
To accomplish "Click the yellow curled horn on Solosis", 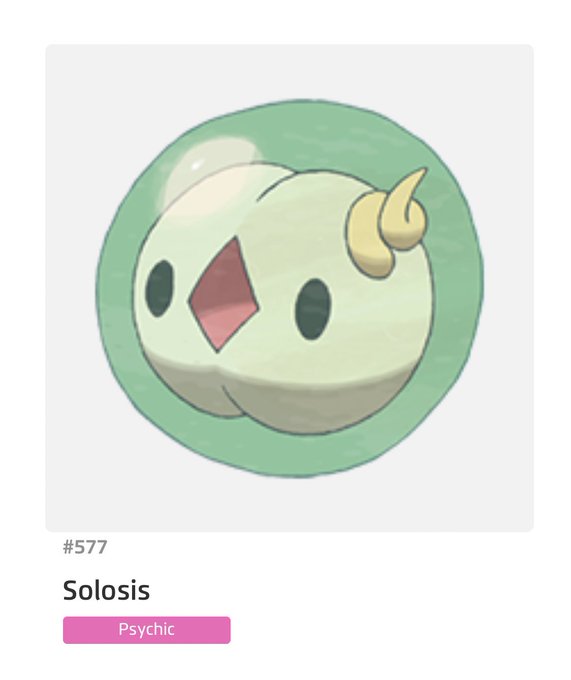I will (386, 223).
